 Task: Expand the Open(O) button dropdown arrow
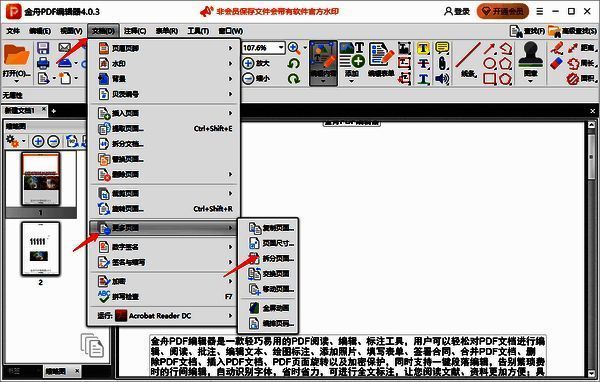pos(16,82)
